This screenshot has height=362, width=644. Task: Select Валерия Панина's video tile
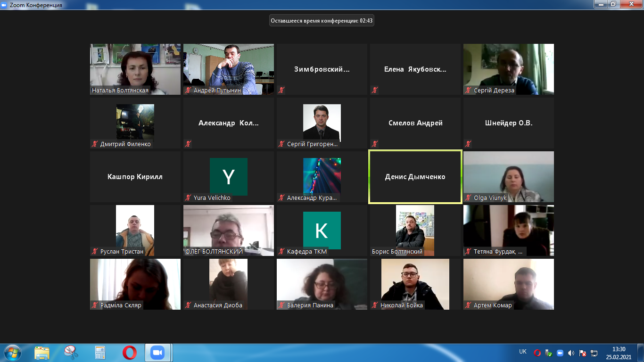click(322, 284)
